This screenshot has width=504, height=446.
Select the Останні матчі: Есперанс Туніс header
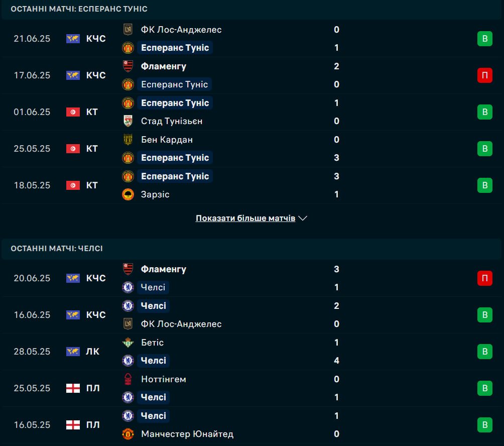click(x=79, y=9)
